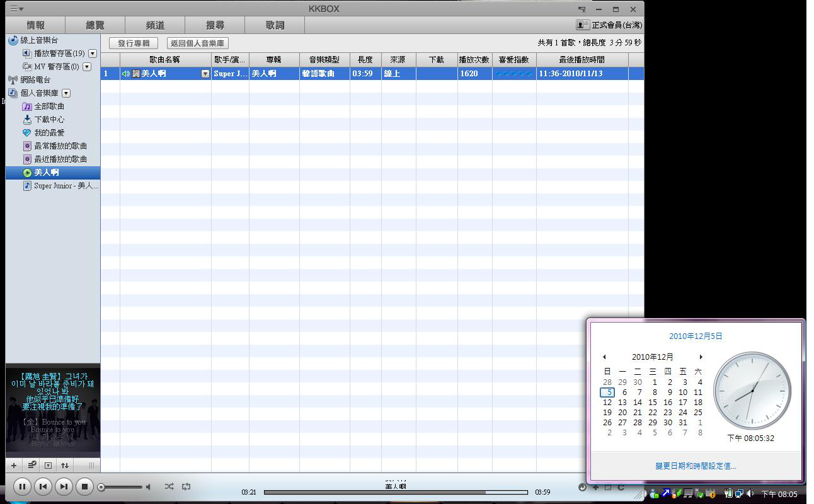814x504 pixels.
Task: Open 變更日期和時間設定值... link
Action: [696, 466]
